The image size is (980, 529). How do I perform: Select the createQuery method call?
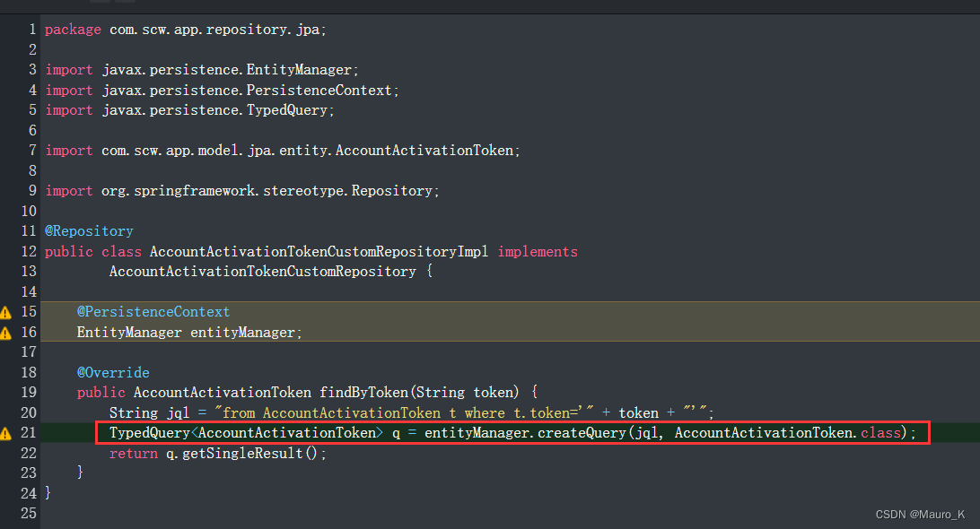582,432
